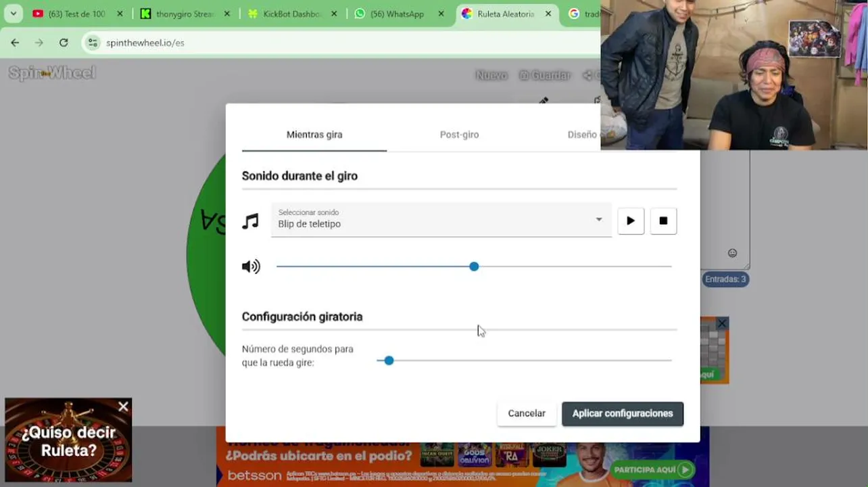
Task: Open the Seleccionar sonido dropdown
Action: (x=441, y=220)
